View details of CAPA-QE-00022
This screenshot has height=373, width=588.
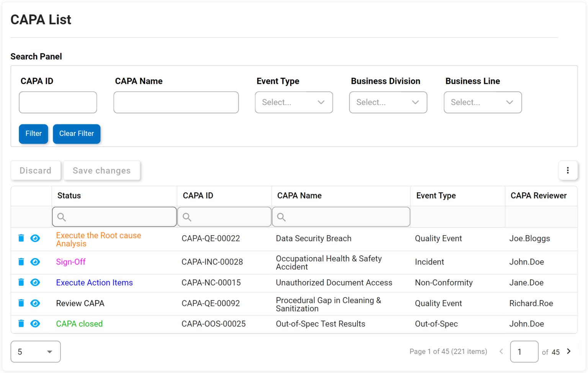click(x=35, y=238)
